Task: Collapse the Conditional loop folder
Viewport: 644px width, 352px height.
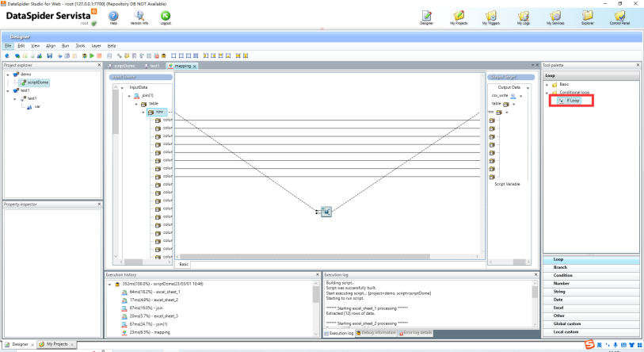Action: pyautogui.click(x=547, y=93)
